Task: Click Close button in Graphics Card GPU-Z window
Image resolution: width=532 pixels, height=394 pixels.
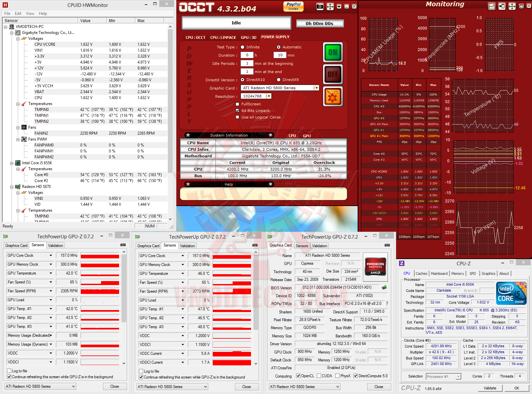Action: tap(379, 387)
